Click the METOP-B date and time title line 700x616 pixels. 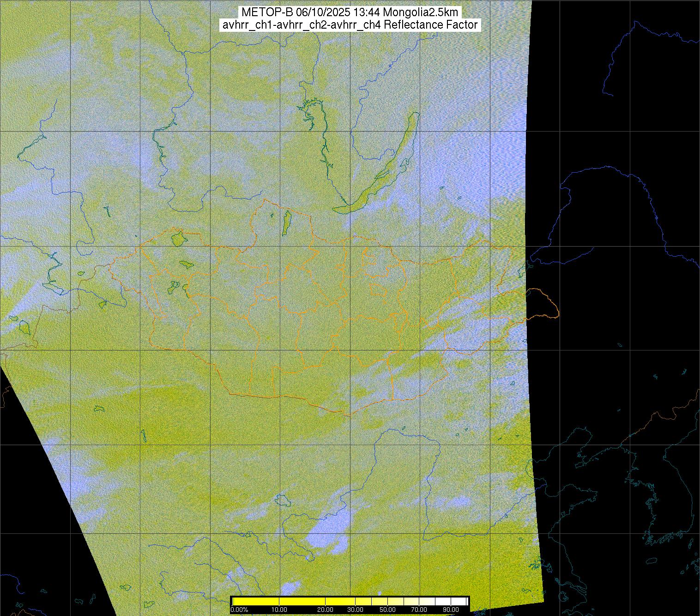[350, 12]
